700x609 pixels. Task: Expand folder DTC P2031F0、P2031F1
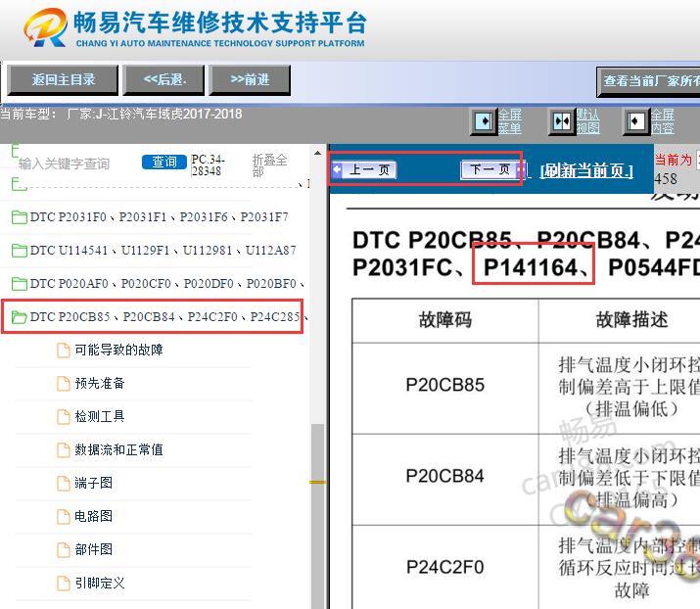point(159,217)
